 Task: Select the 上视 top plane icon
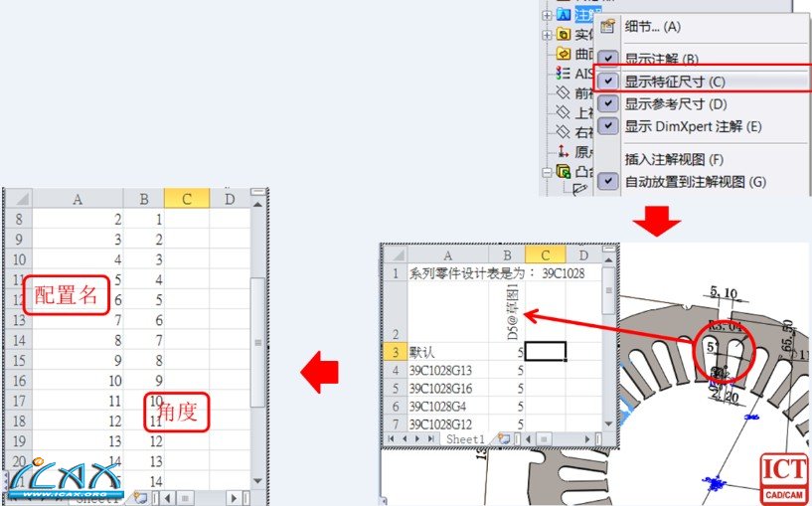564,112
